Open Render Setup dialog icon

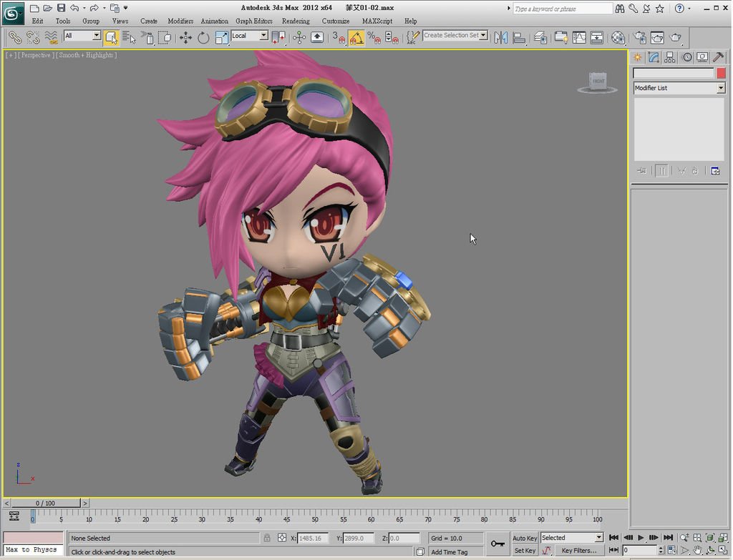point(640,37)
